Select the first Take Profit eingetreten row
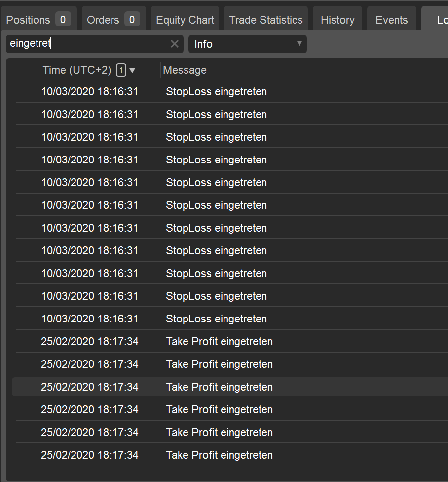This screenshot has width=448, height=482. pyautogui.click(x=219, y=342)
